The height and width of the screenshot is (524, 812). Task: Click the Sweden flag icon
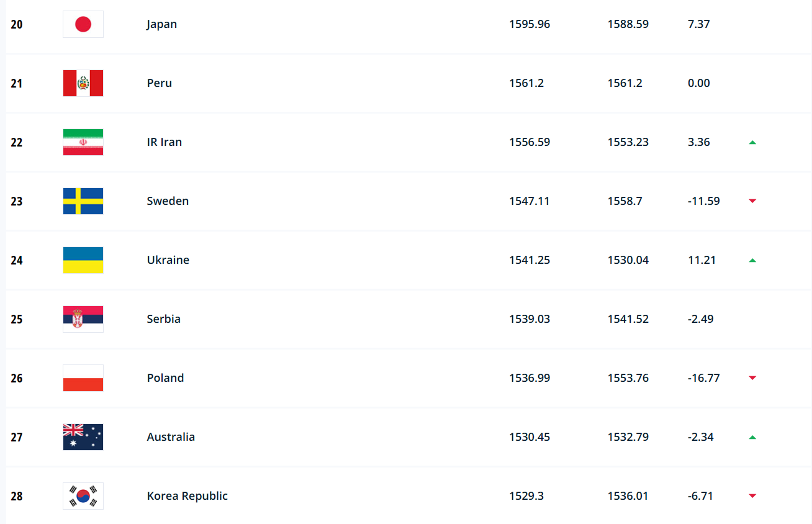click(x=83, y=201)
